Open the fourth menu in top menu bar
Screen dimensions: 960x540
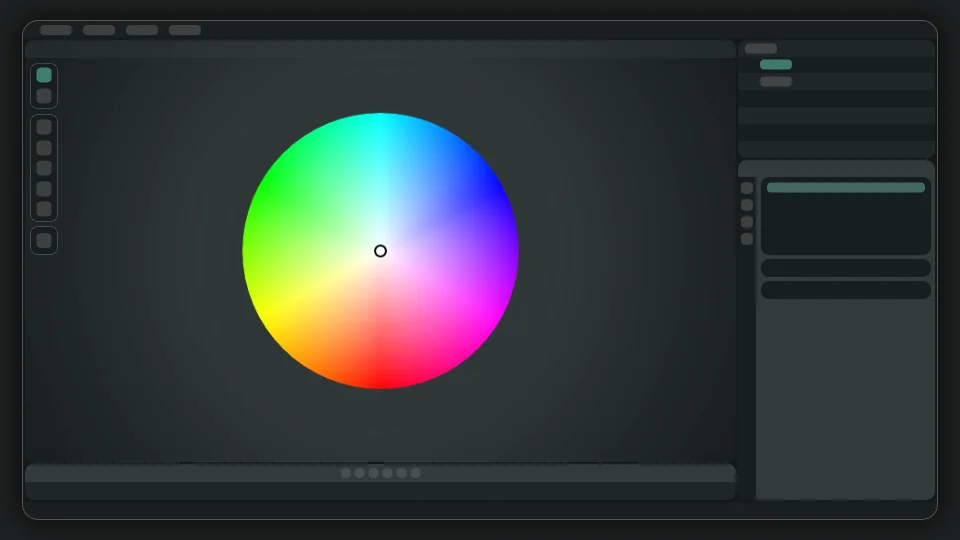coord(185,30)
